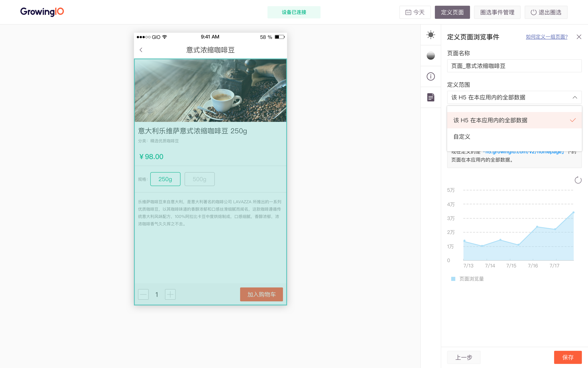The height and width of the screenshot is (368, 588).
Task: Click the striped gradient circle sidebar icon
Action: 431,56
